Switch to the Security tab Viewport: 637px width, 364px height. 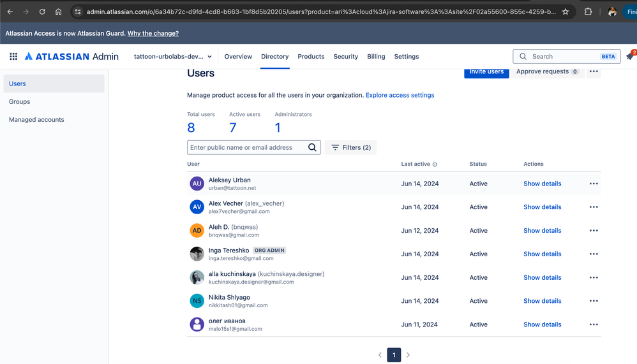(345, 57)
